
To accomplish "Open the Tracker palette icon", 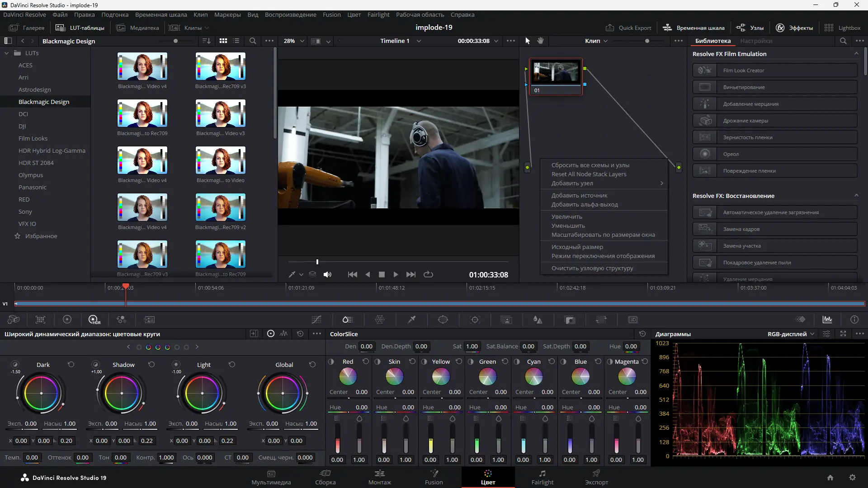I will [475, 320].
